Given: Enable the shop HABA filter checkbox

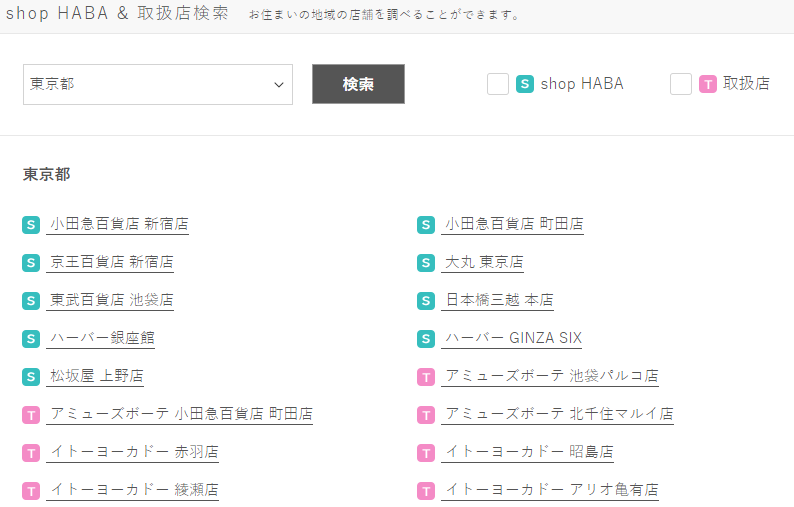Looking at the screenshot, I should point(498,84).
